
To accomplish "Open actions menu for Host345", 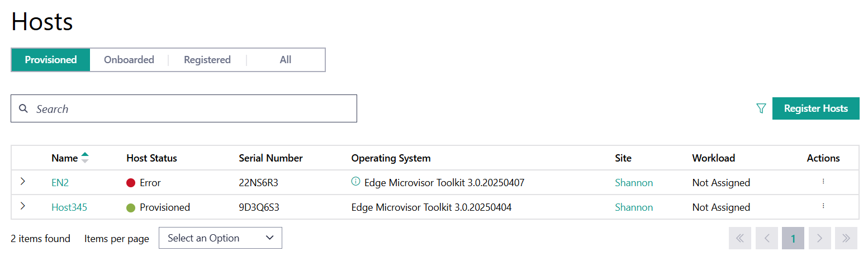I will coord(823,206).
